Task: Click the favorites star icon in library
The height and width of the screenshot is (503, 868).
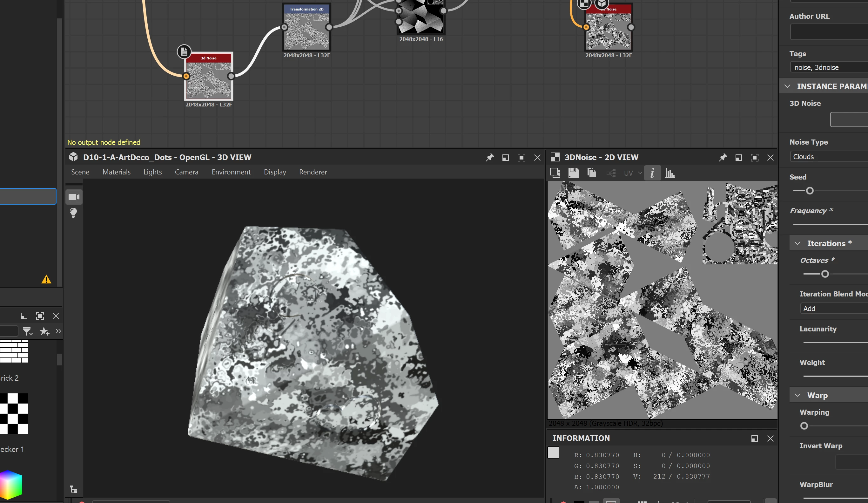Action: tap(44, 332)
